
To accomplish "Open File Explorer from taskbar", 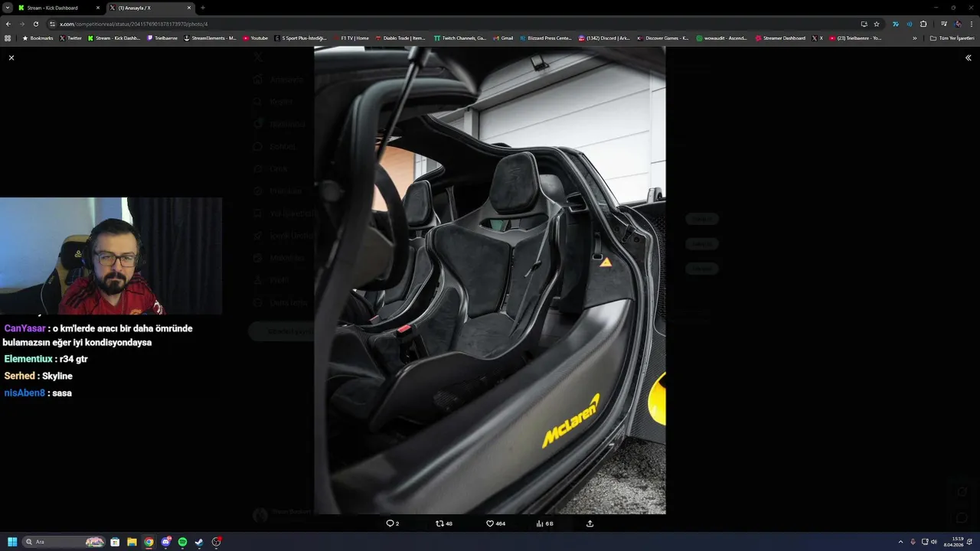I will tap(132, 542).
